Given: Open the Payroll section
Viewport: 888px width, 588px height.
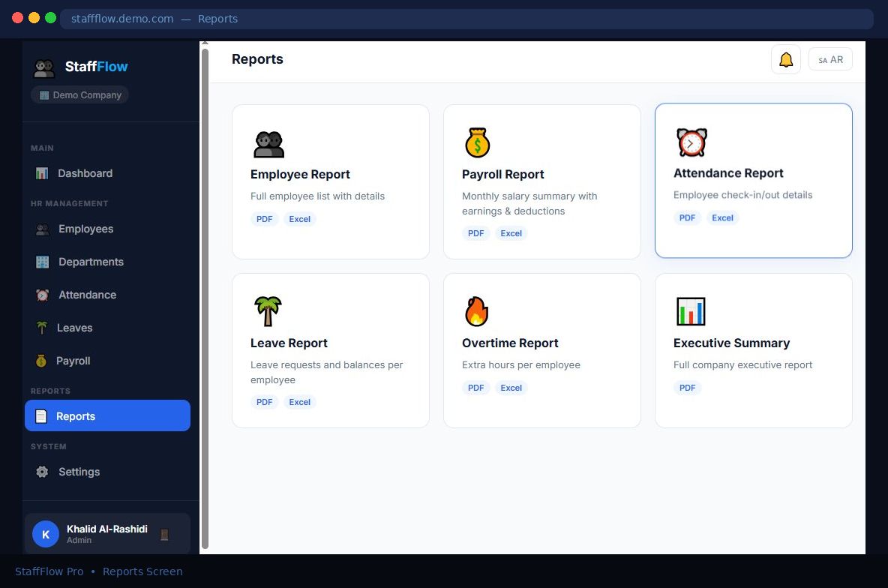Looking at the screenshot, I should pos(107,361).
